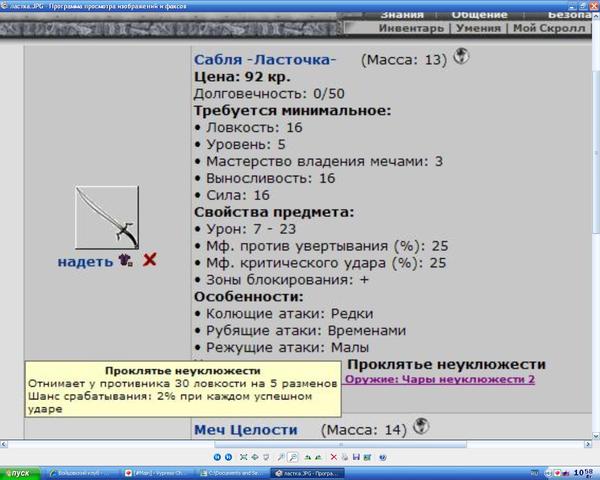Follow the Оружие: Чары неуклюжести 2 link

coord(440,379)
